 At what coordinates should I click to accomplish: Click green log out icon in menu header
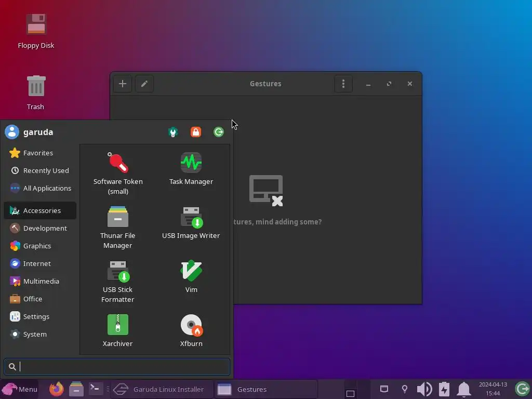(x=219, y=132)
